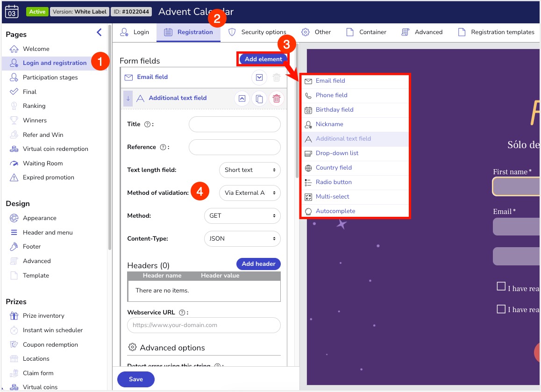
Task: Click the Footer icon in Design section
Action: pos(14,247)
